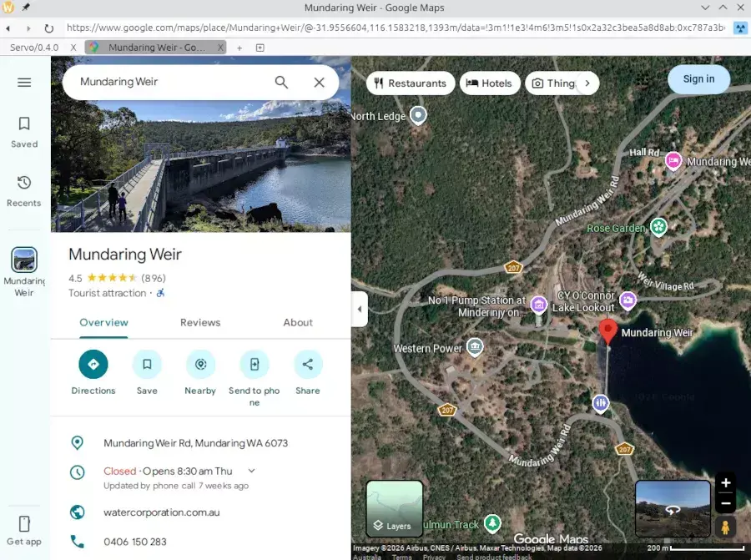This screenshot has height=560, width=751.
Task: Click phone number 0406 150 283
Action: click(135, 542)
